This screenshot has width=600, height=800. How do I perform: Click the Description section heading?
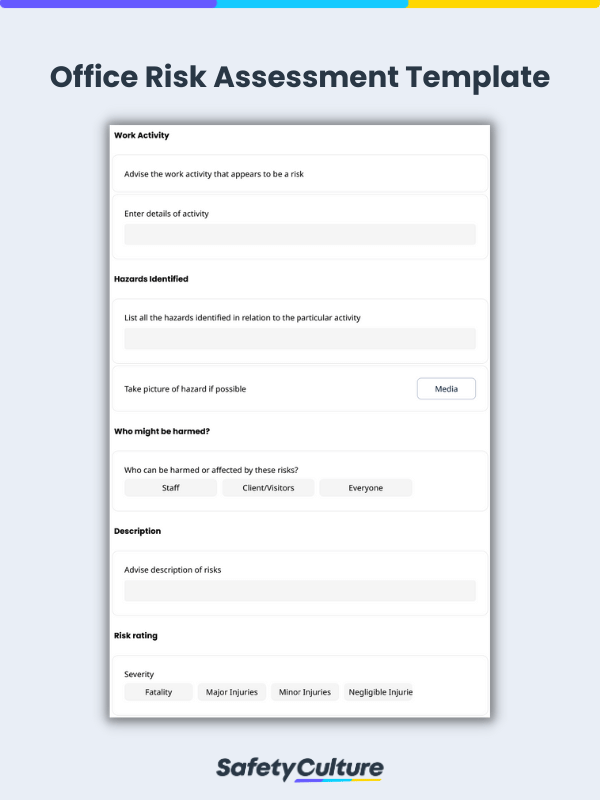coord(137,531)
